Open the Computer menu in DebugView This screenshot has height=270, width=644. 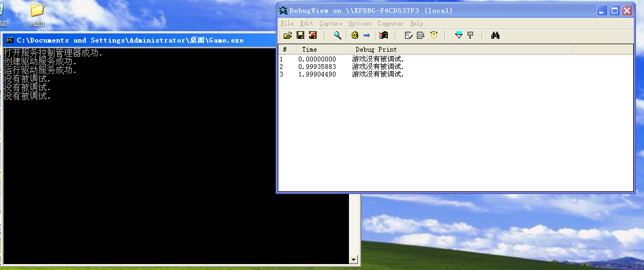click(390, 23)
